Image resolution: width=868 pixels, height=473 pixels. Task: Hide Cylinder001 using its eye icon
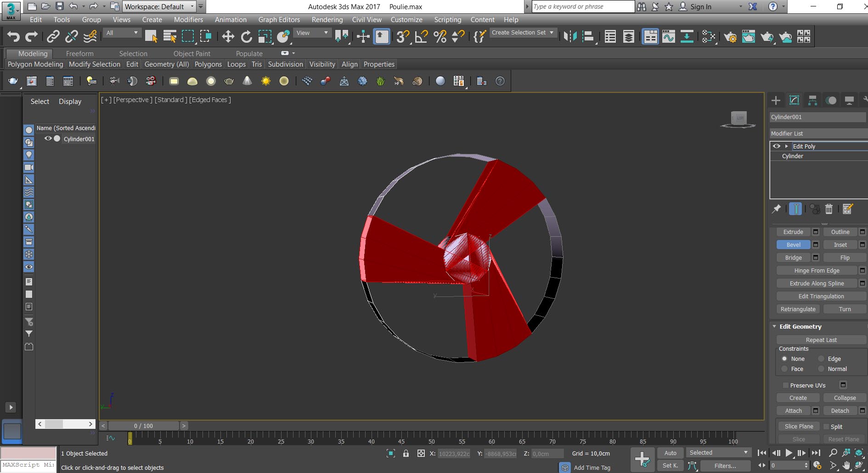48,138
